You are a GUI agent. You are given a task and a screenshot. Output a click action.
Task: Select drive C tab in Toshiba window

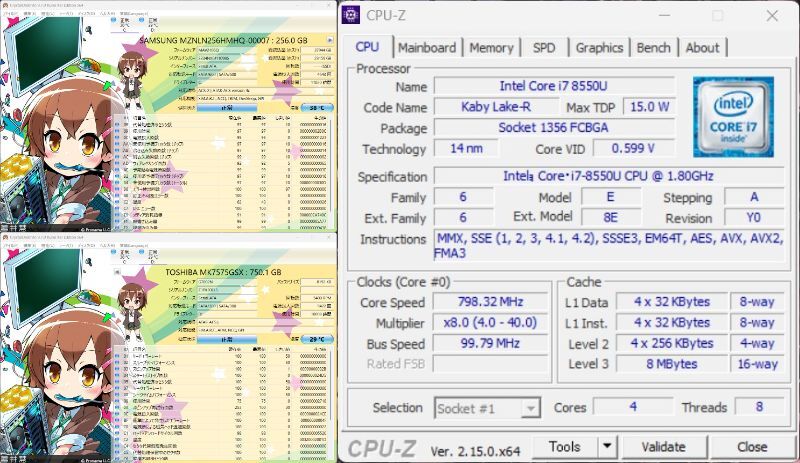124,256
